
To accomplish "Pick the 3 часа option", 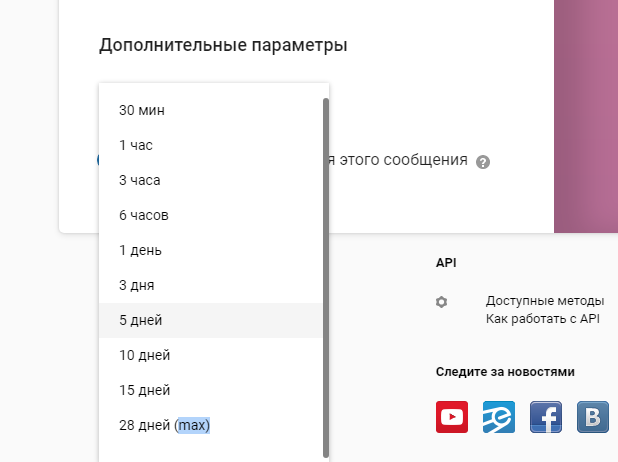I will [140, 180].
